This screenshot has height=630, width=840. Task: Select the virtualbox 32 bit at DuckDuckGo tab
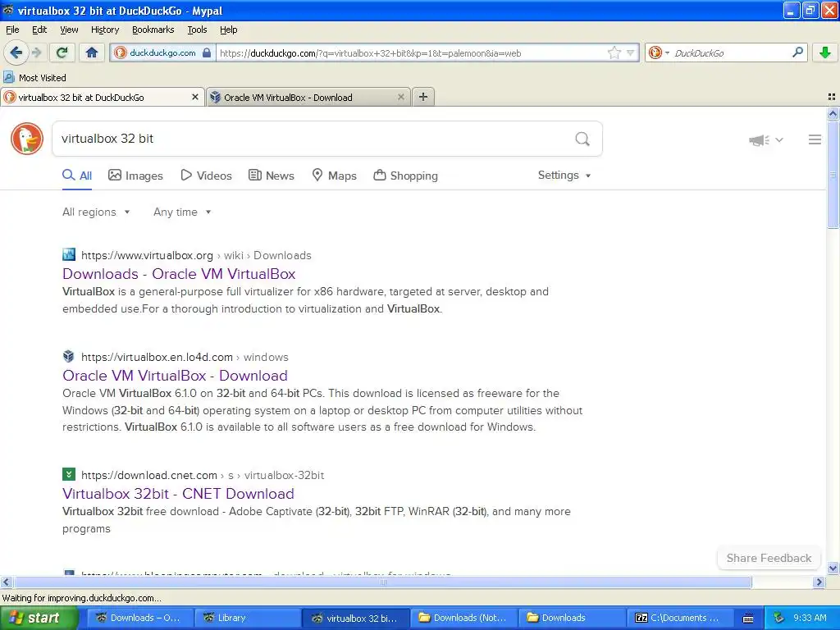[x=102, y=97]
